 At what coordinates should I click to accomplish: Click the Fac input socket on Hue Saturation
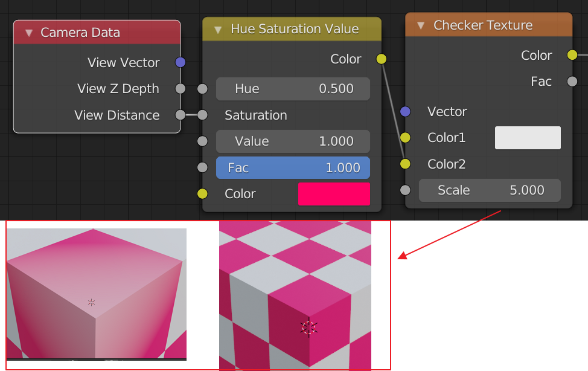coord(202,167)
